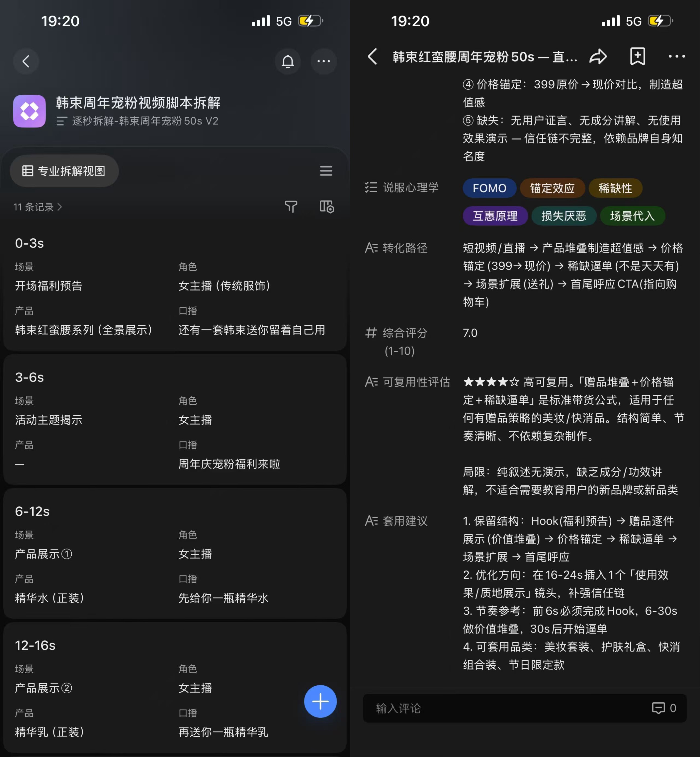700x757 pixels.
Task: Tap 先给你一瓶精华水 narration
Action: click(x=223, y=598)
